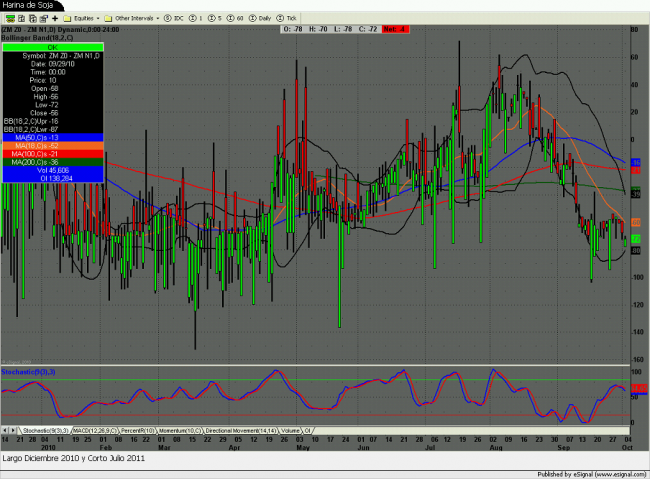Click the Published by eSignal link text
The image size is (650, 479).
593,474
